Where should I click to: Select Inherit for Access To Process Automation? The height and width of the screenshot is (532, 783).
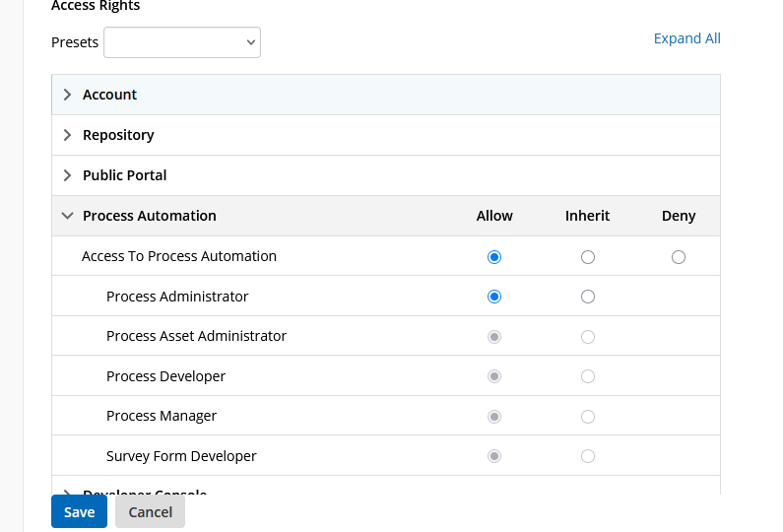pos(588,257)
